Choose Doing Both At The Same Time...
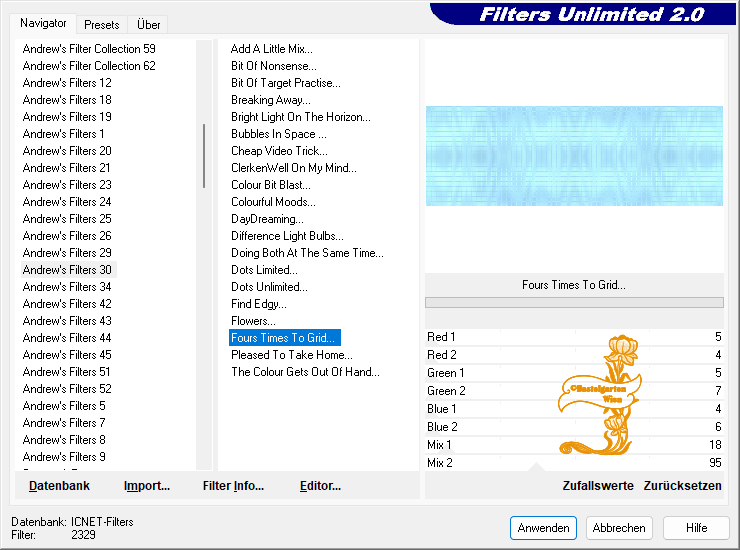This screenshot has width=740, height=550. pos(307,253)
